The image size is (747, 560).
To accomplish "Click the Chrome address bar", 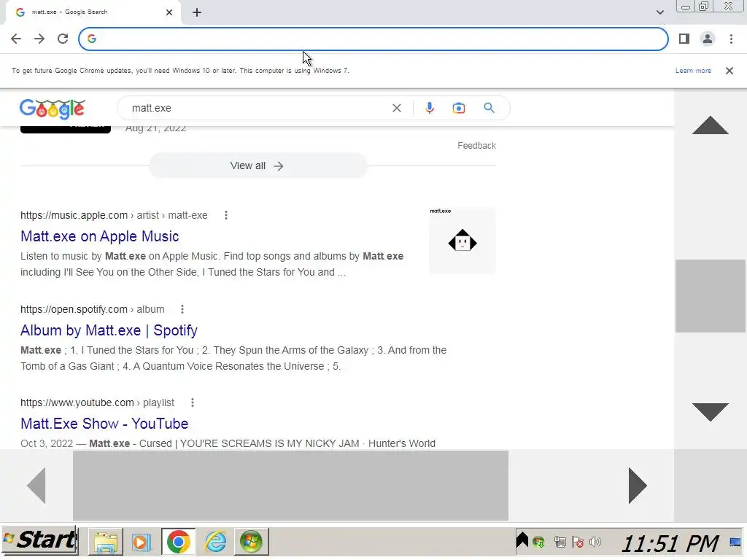I will pyautogui.click(x=373, y=39).
